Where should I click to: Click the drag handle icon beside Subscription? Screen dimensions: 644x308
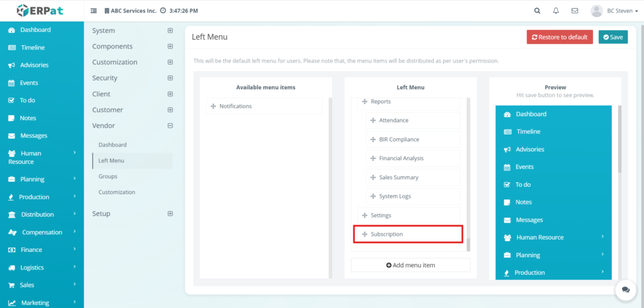365,234
